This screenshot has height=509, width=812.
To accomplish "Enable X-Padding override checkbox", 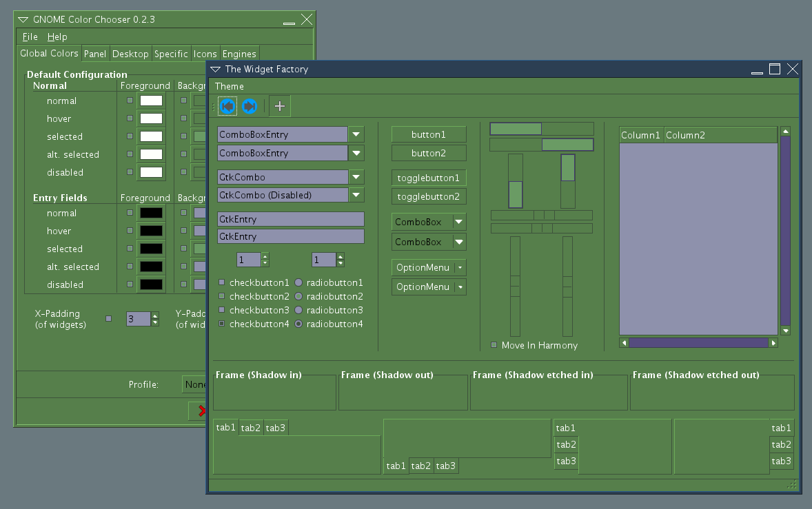I will 109,319.
